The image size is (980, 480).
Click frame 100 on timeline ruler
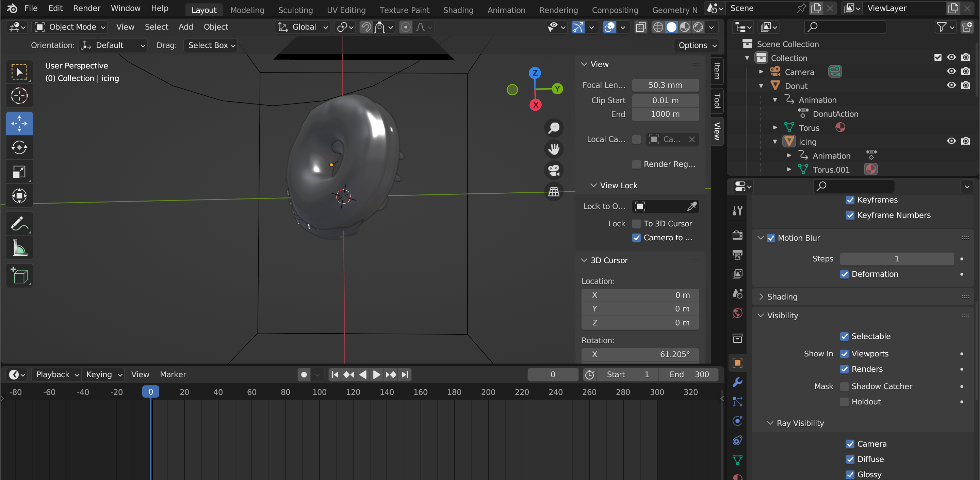click(x=319, y=392)
